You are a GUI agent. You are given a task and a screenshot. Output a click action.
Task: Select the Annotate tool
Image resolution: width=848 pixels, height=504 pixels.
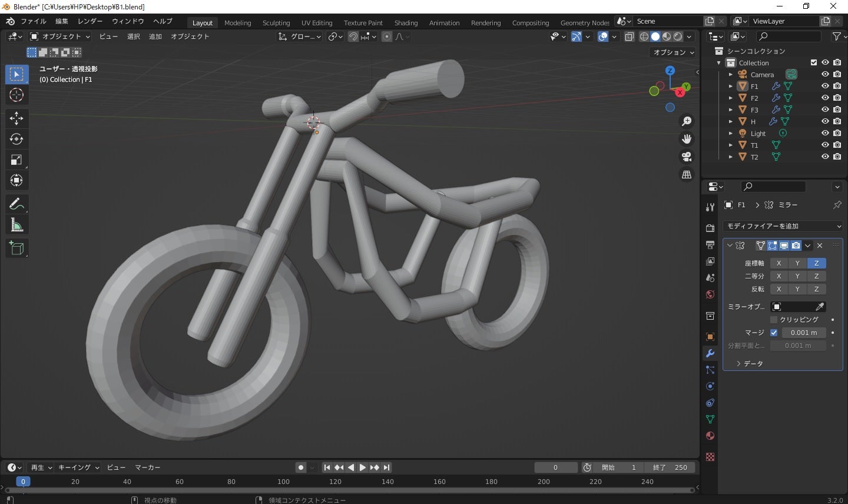pyautogui.click(x=16, y=204)
